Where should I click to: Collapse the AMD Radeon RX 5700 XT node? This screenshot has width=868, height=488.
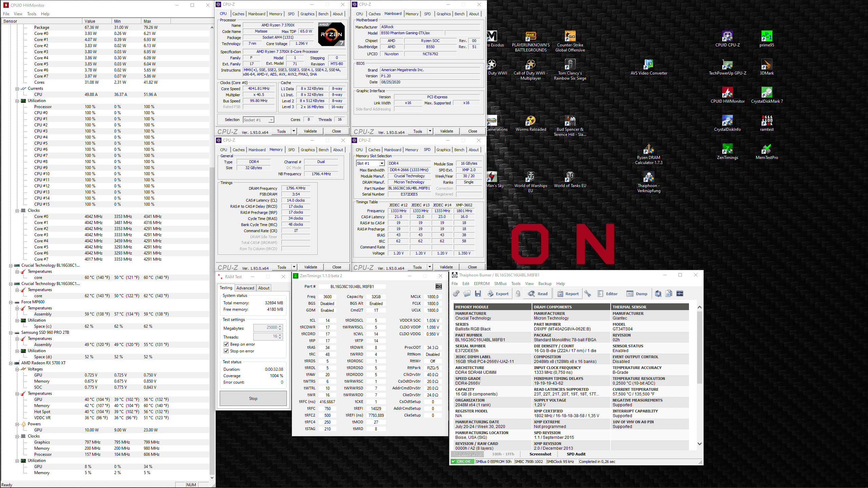pyautogui.click(x=10, y=363)
